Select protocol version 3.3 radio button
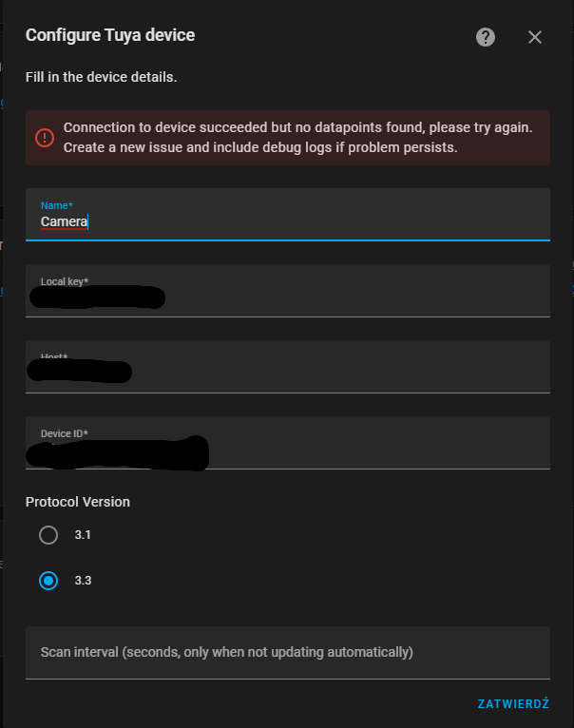 click(48, 581)
